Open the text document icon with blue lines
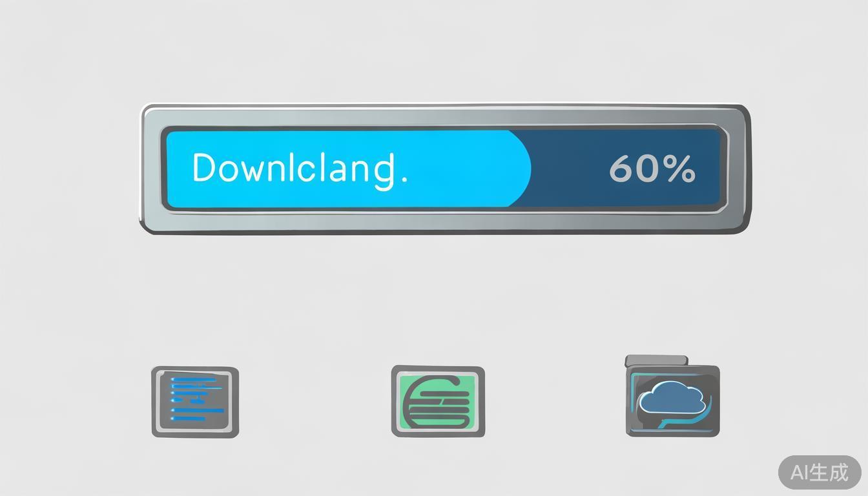This screenshot has width=868, height=496. (x=195, y=402)
